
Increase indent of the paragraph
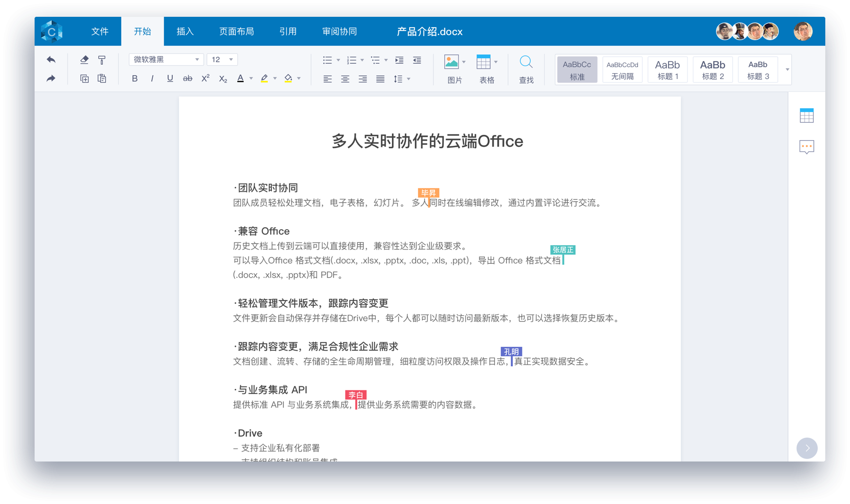[x=399, y=60]
